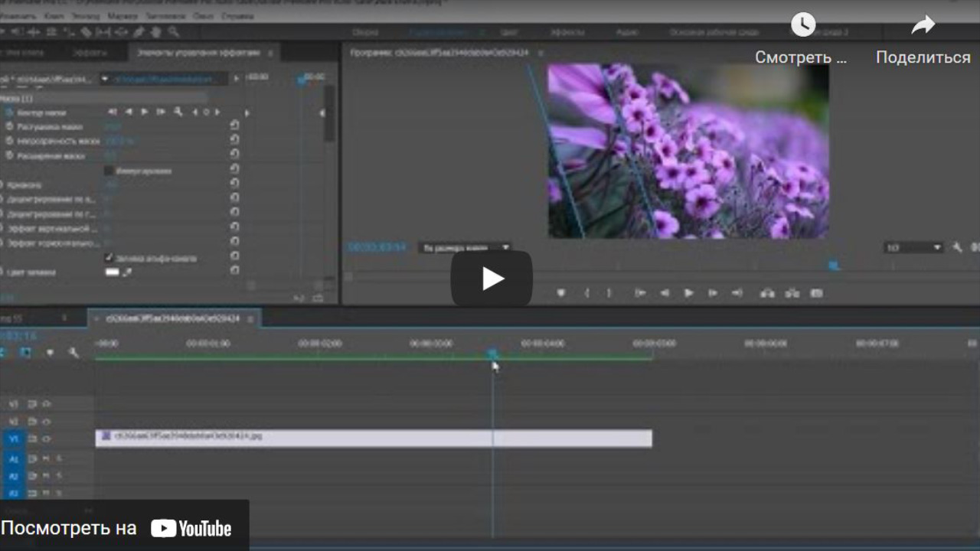
Task: Click the reset icon beside Растушевка маски
Action: click(235, 125)
